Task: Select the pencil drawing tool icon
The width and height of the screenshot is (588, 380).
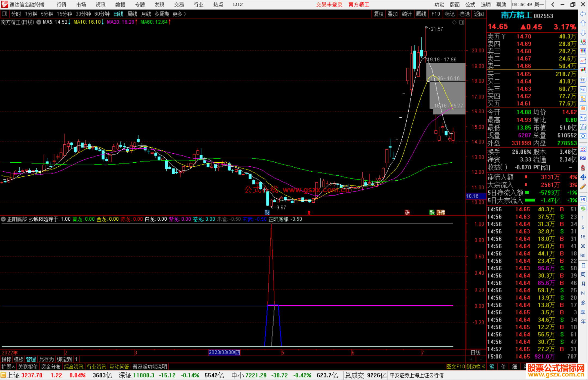Action: [583, 187]
